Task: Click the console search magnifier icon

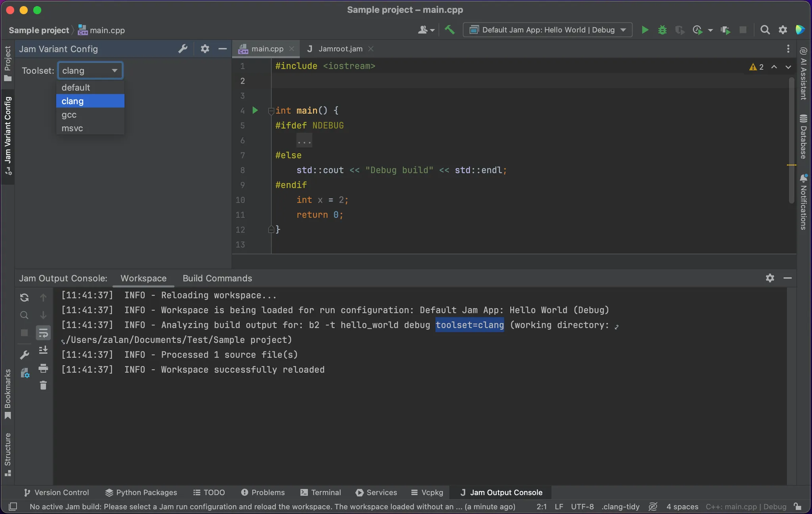Action: click(24, 315)
